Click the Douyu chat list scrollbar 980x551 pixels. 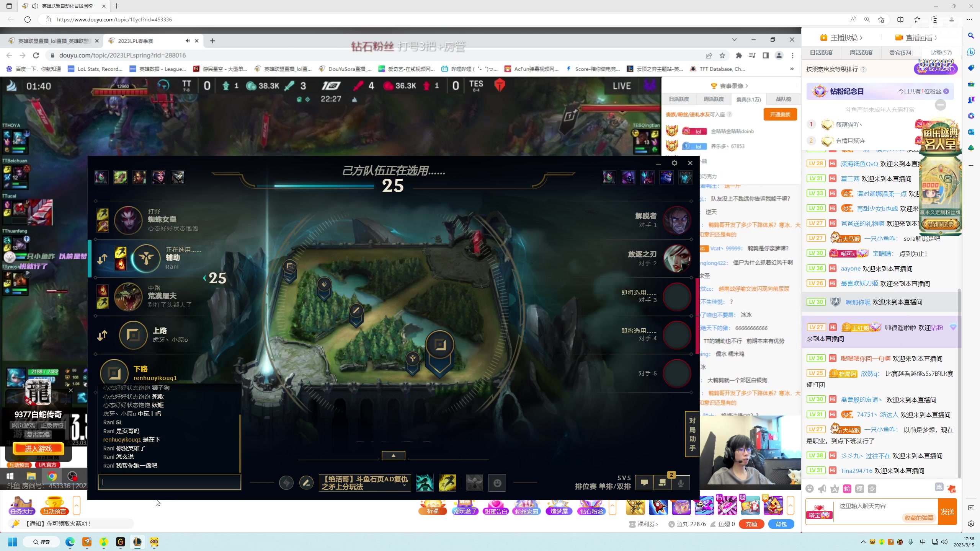click(x=959, y=383)
